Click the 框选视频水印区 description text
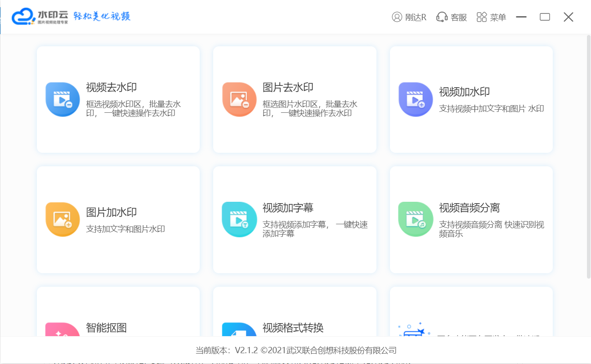The image size is (591, 364). (x=134, y=109)
